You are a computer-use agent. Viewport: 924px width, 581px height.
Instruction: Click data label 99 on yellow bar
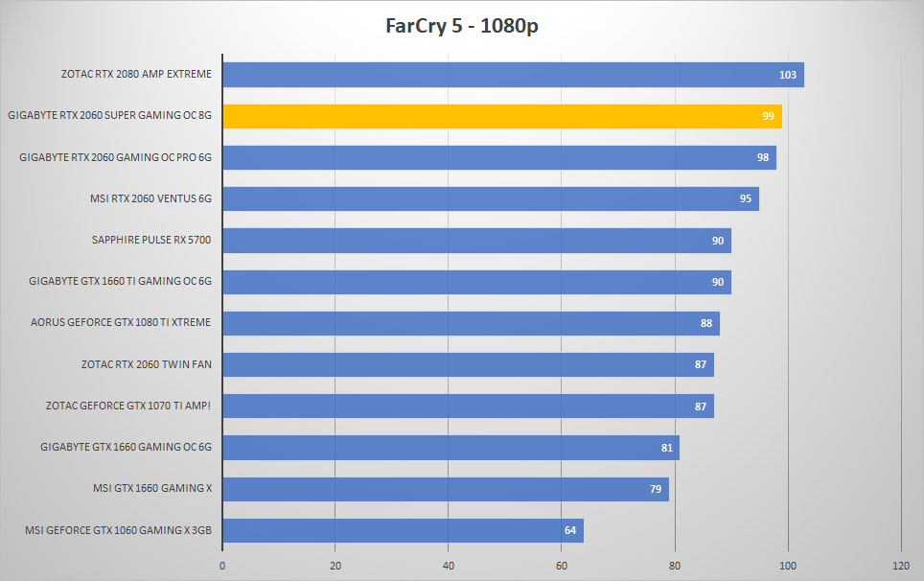769,116
